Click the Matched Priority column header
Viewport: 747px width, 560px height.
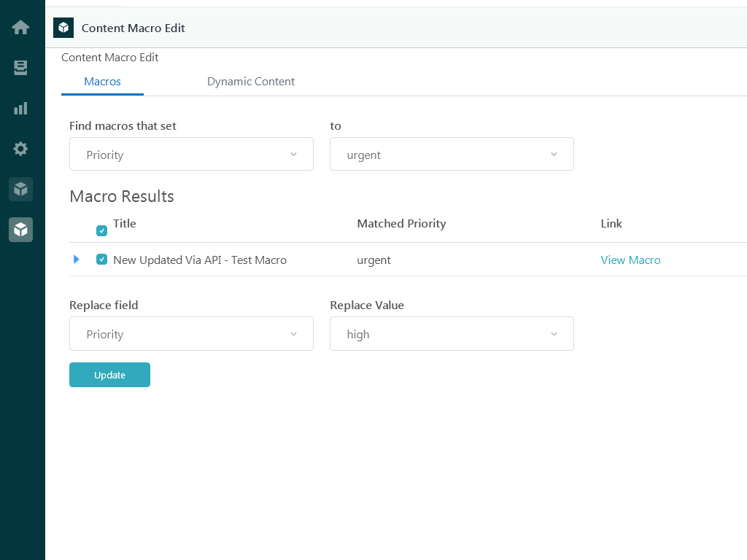tap(401, 224)
